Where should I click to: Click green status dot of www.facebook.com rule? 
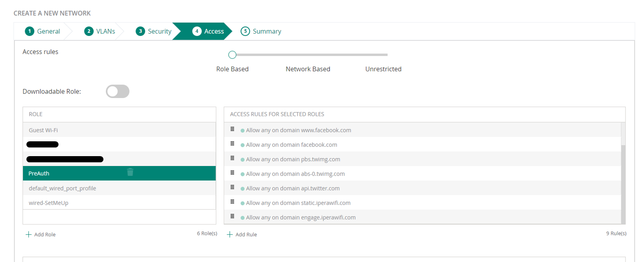(242, 131)
